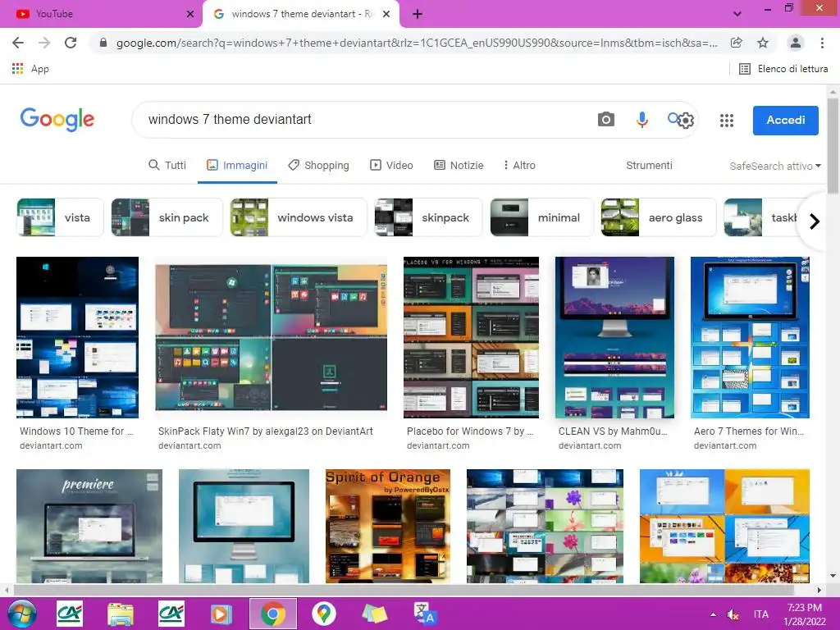This screenshot has height=630, width=840.
Task: Expand the SafeSearch attivo dropdown
Action: coord(774,166)
